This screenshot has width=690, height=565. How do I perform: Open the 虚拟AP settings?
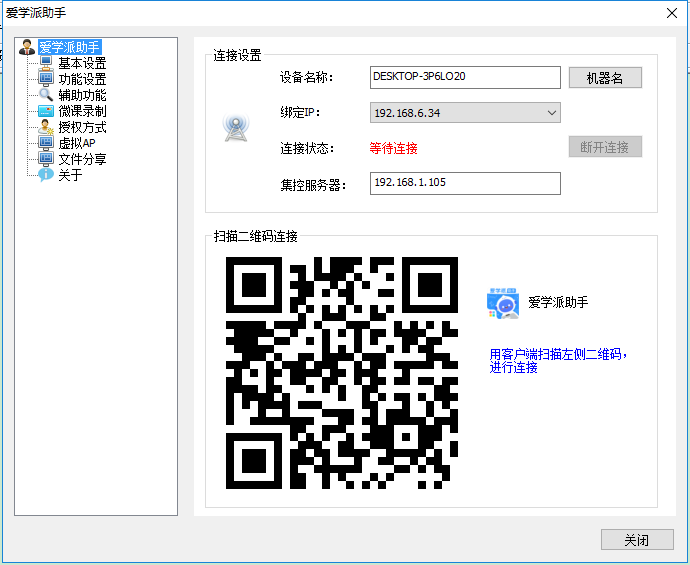coord(77,143)
